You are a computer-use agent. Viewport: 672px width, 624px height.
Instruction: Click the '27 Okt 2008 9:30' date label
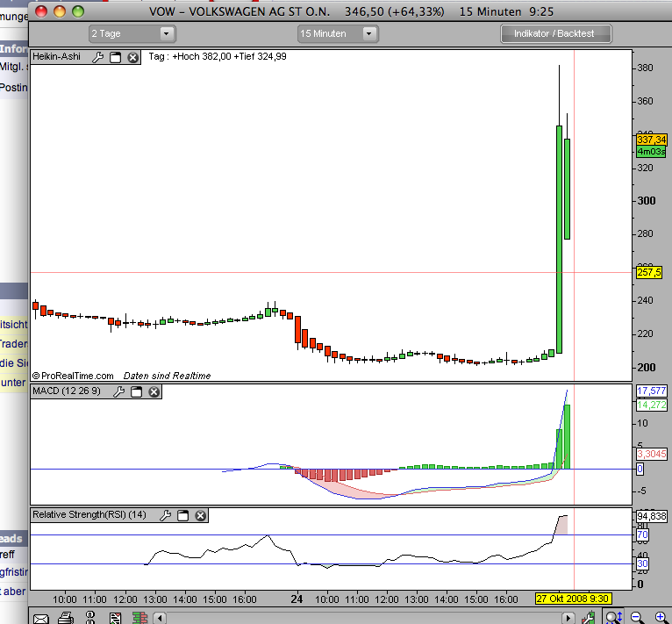[x=573, y=599]
